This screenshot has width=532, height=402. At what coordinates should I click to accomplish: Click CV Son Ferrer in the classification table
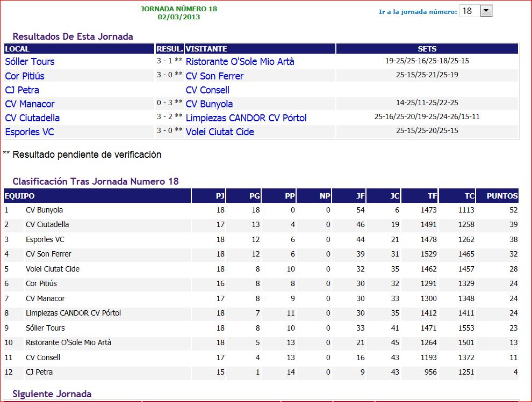(x=48, y=254)
